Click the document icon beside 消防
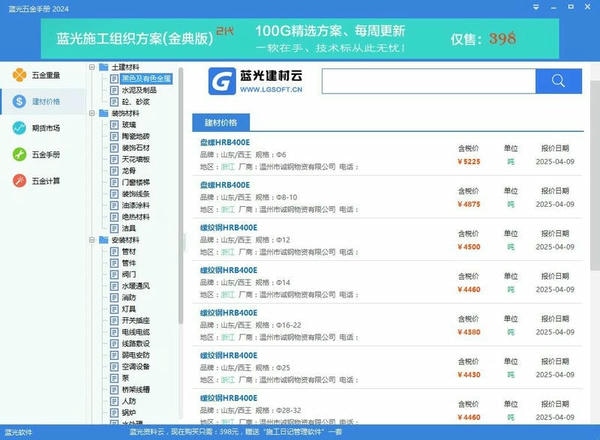The width and height of the screenshot is (600, 440). tap(114, 297)
